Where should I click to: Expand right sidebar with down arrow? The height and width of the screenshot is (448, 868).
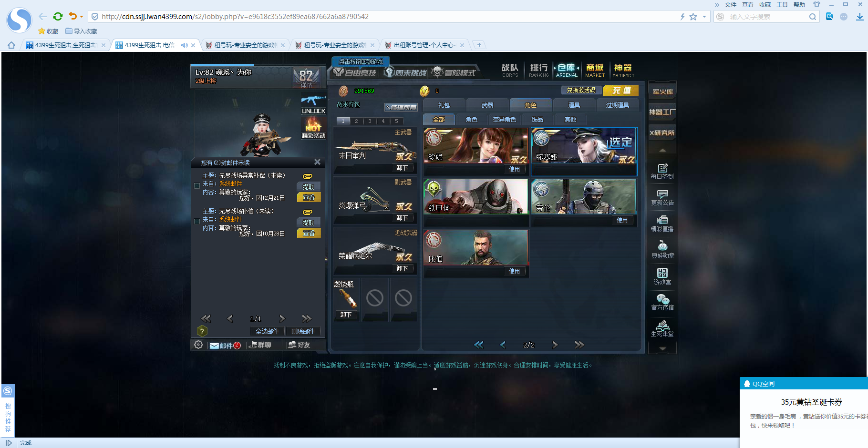(x=662, y=349)
